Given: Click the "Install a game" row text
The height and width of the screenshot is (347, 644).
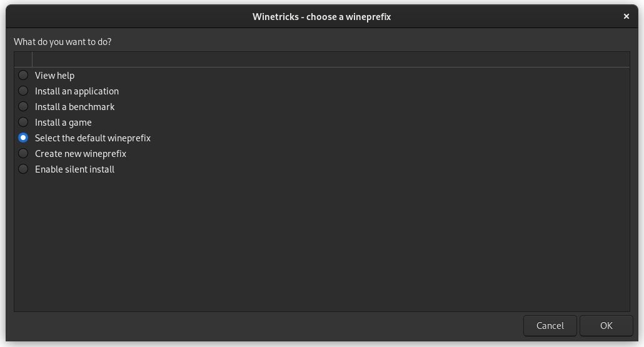Looking at the screenshot, I should pyautogui.click(x=63, y=123).
